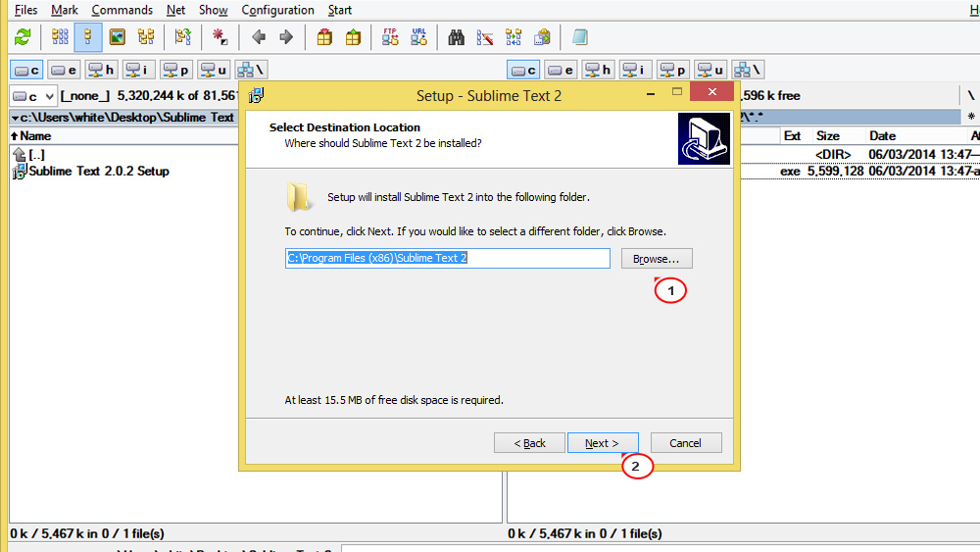Click the <DIR> row in right panel

click(x=860, y=154)
